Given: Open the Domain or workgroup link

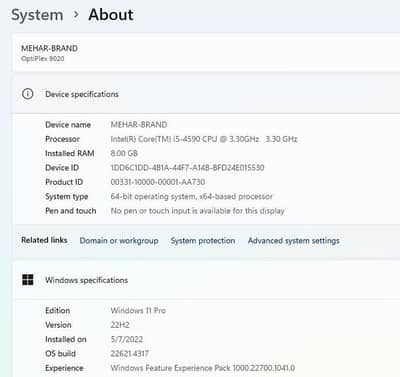Looking at the screenshot, I should pos(119,241).
